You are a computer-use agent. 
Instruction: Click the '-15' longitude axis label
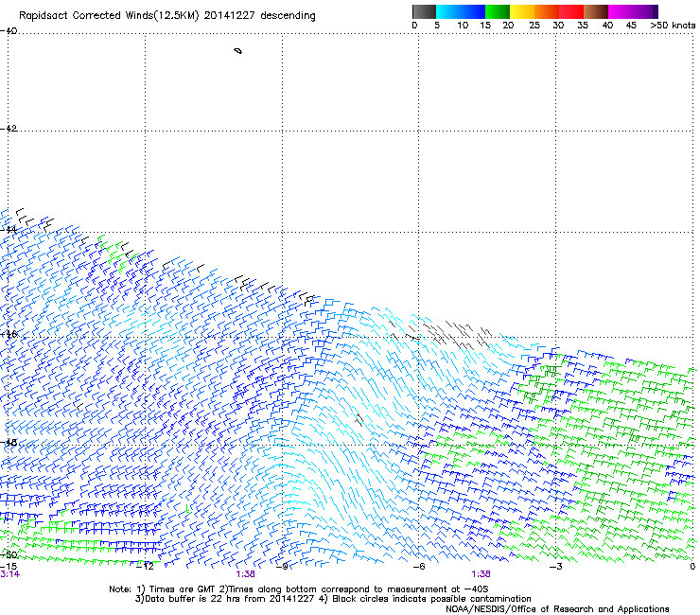click(x=9, y=567)
